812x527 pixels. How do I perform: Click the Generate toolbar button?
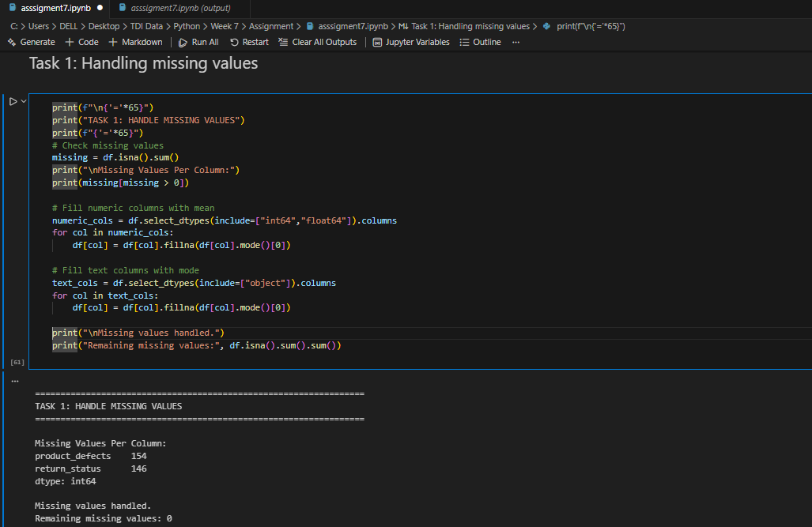click(x=32, y=43)
